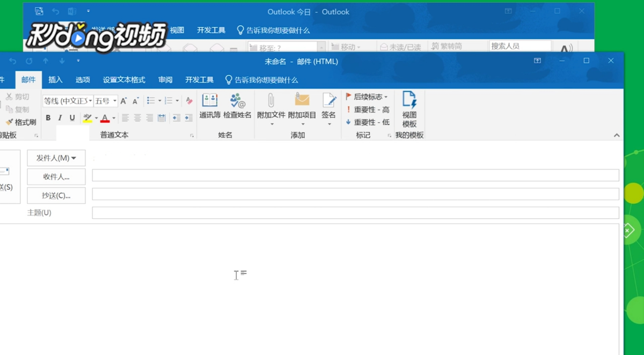
Task: Switch to the 选项 tab
Action: pyautogui.click(x=83, y=80)
